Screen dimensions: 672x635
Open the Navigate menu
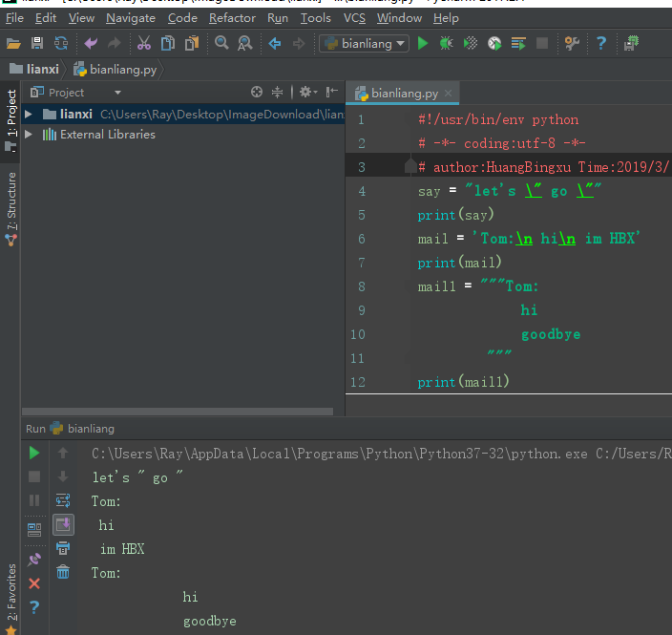(131, 18)
